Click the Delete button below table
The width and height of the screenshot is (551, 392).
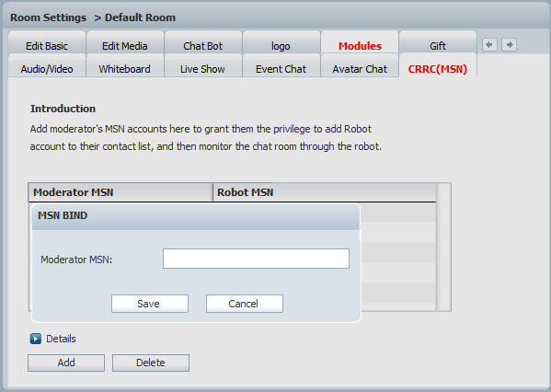tap(151, 363)
